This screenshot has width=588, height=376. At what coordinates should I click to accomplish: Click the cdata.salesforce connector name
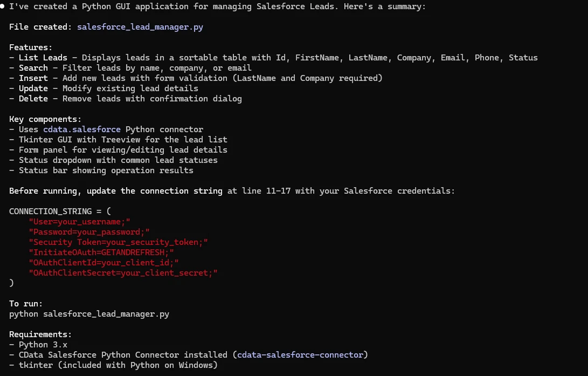point(84,129)
